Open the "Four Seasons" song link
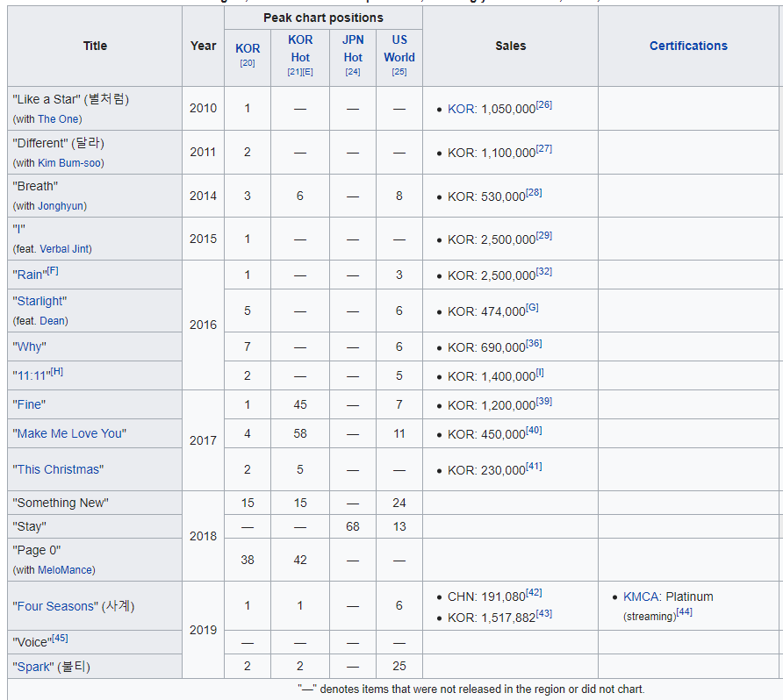 click(55, 606)
